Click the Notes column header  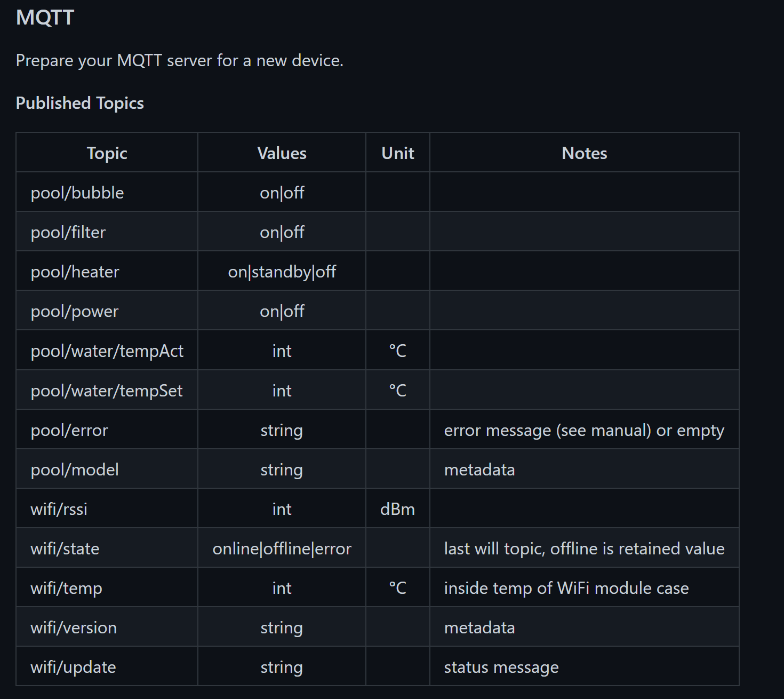(584, 153)
